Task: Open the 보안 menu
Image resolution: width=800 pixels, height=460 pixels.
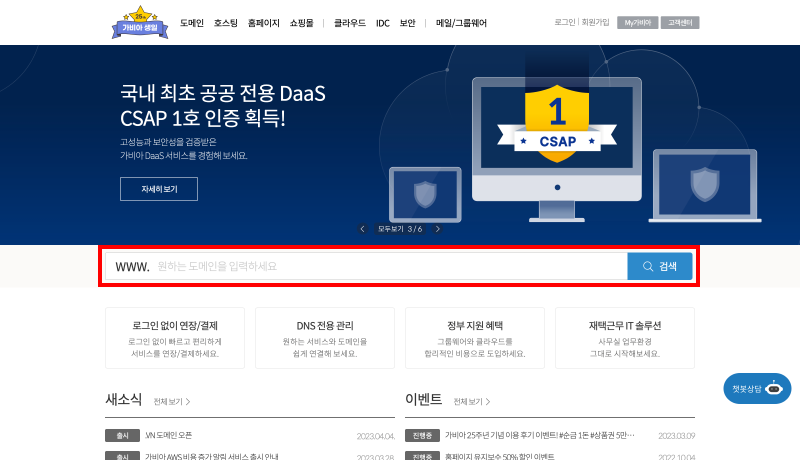Action: (408, 23)
